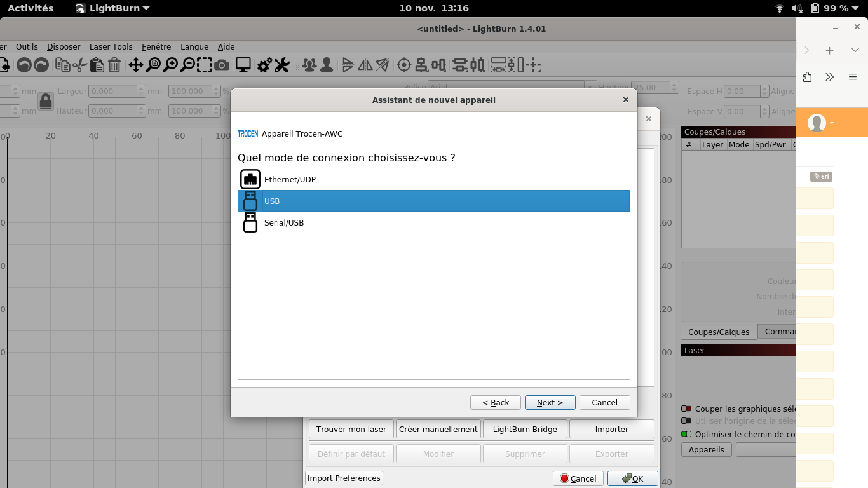Click the wrench and screwdriver settings icon
Image resolution: width=868 pixels, height=488 pixels.
pyautogui.click(x=281, y=65)
